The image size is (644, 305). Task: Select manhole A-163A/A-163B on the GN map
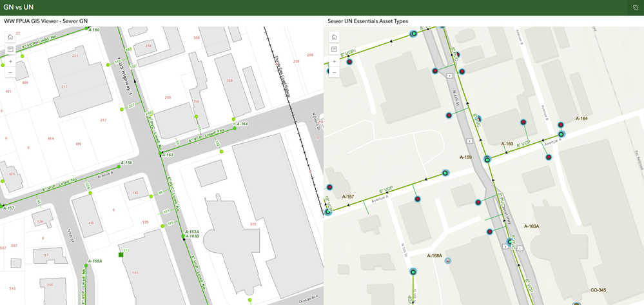(x=183, y=236)
